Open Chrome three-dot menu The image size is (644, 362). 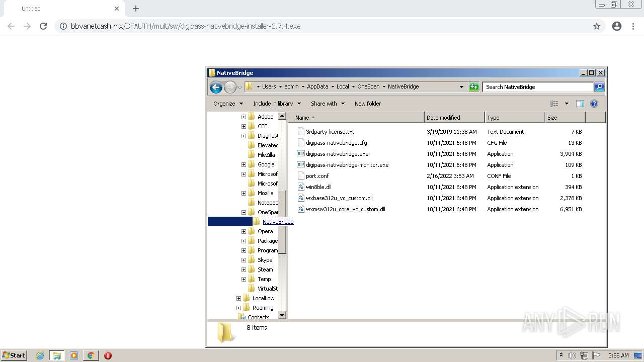pyautogui.click(x=633, y=26)
